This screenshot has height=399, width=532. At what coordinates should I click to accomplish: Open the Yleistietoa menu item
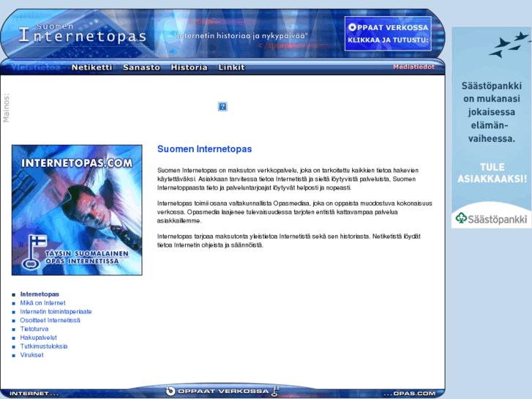[36, 67]
